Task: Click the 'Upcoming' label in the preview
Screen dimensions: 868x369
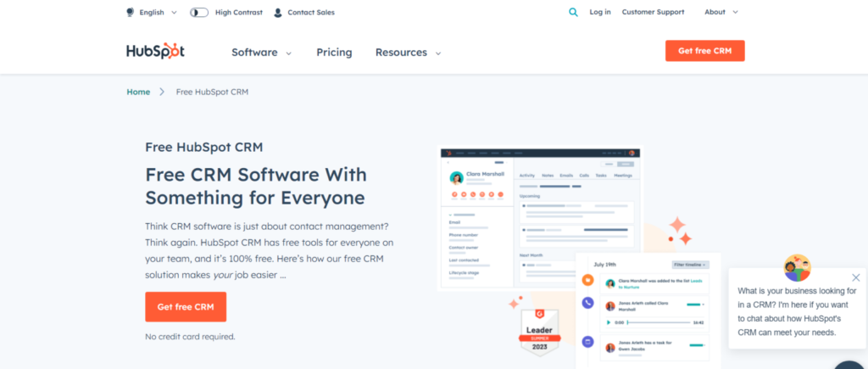Action: point(530,196)
